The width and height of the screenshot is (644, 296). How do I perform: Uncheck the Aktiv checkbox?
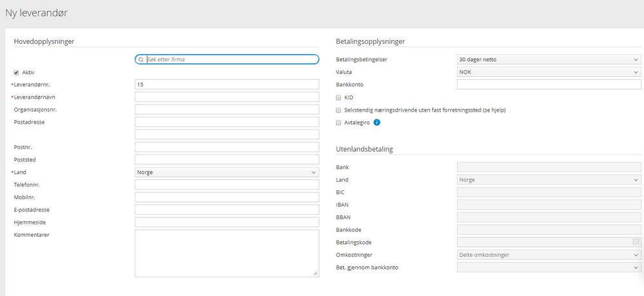[x=17, y=72]
